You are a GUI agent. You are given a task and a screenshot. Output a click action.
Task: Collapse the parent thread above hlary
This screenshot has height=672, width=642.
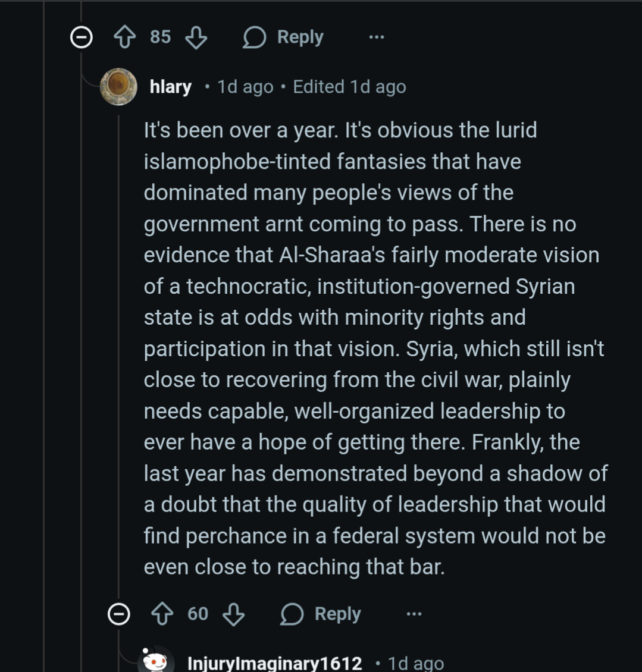click(x=82, y=37)
